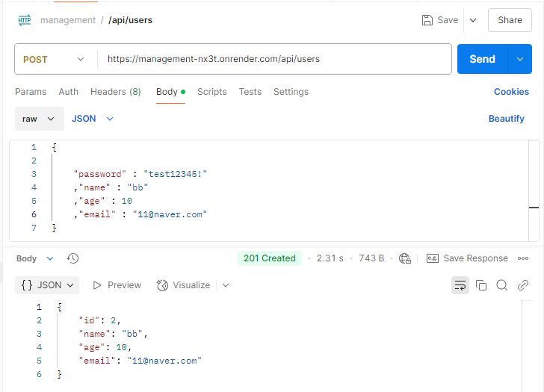
Task: Send the POST request
Action: click(x=482, y=59)
